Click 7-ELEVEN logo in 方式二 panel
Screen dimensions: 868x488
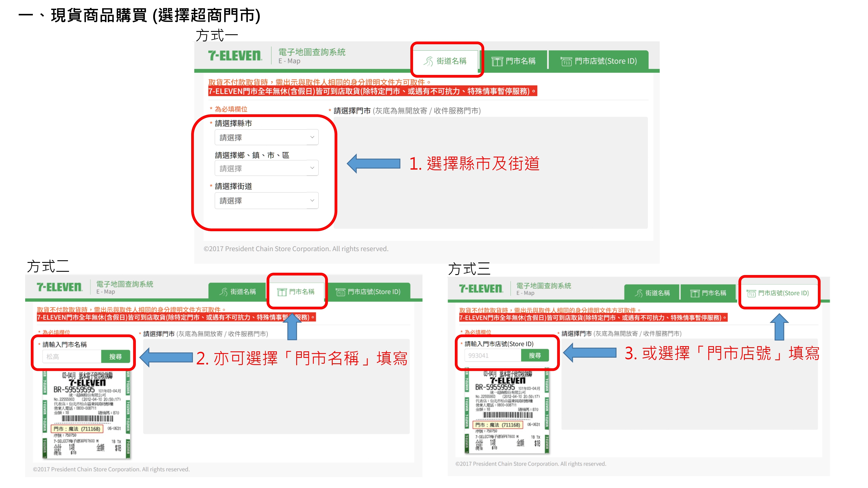59,287
